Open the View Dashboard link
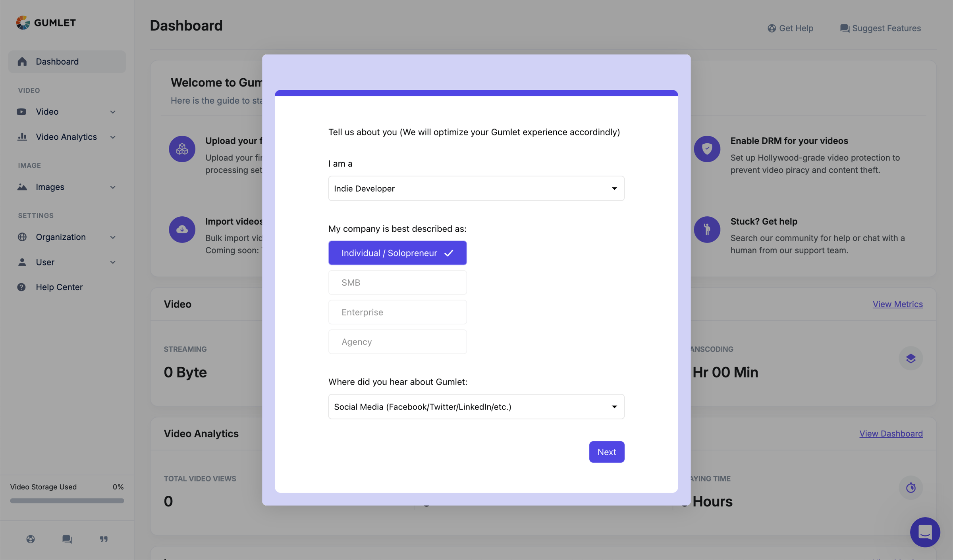 coord(891,433)
